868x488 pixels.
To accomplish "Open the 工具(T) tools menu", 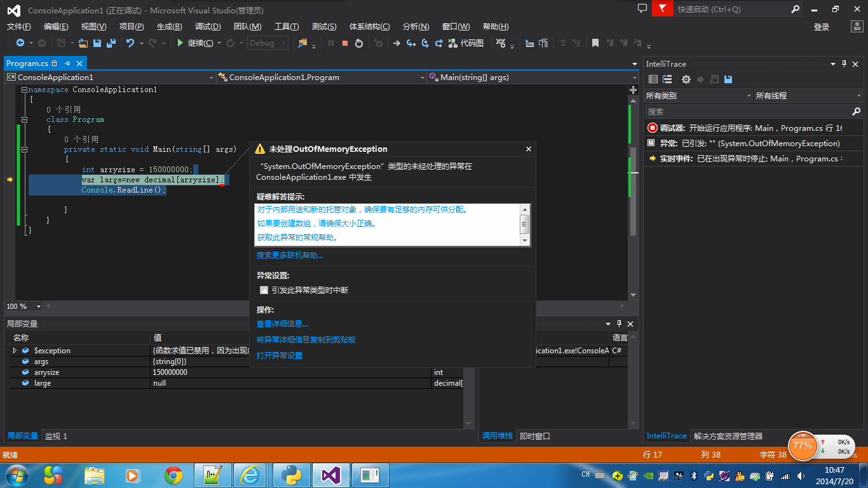I will click(x=287, y=27).
